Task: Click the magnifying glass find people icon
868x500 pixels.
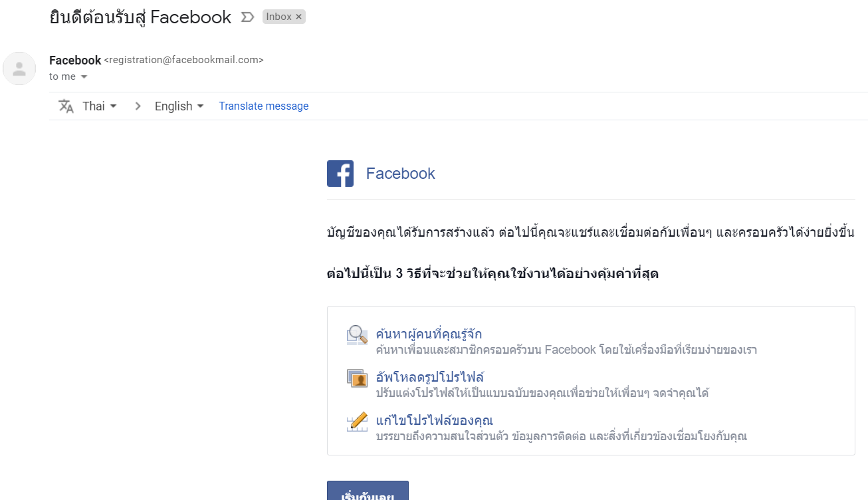Action: 357,335
